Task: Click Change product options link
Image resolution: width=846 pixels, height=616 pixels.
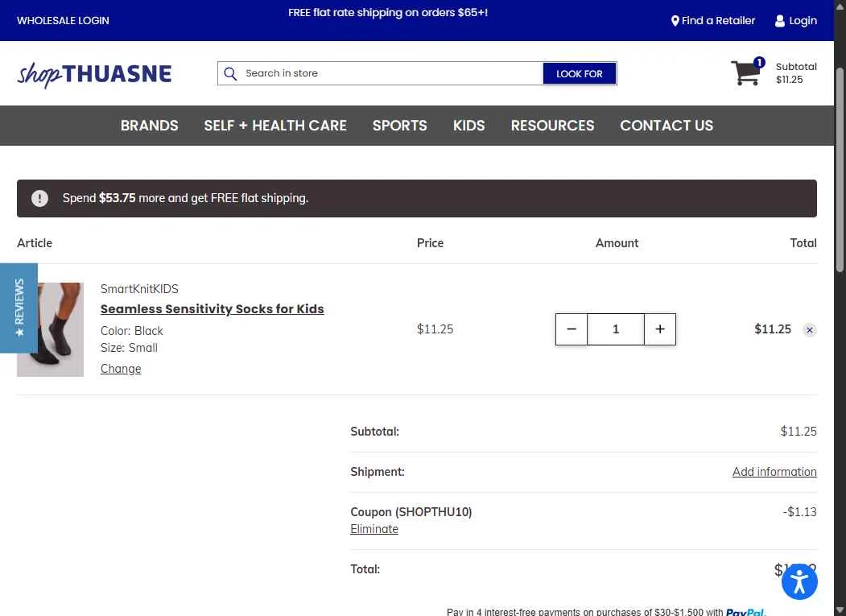Action: pos(121,369)
